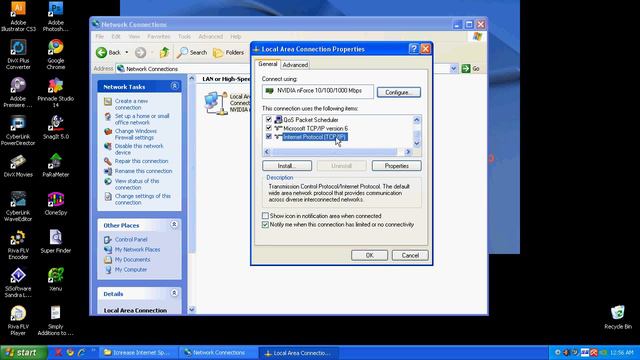Viewport: 640px width, 360px height.
Task: Click Repair this connection link
Action: click(141, 161)
